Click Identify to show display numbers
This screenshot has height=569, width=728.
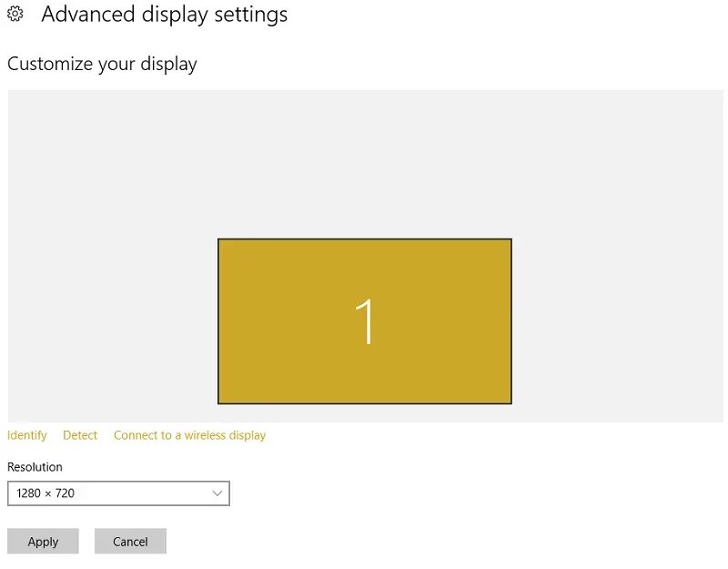[x=26, y=435]
